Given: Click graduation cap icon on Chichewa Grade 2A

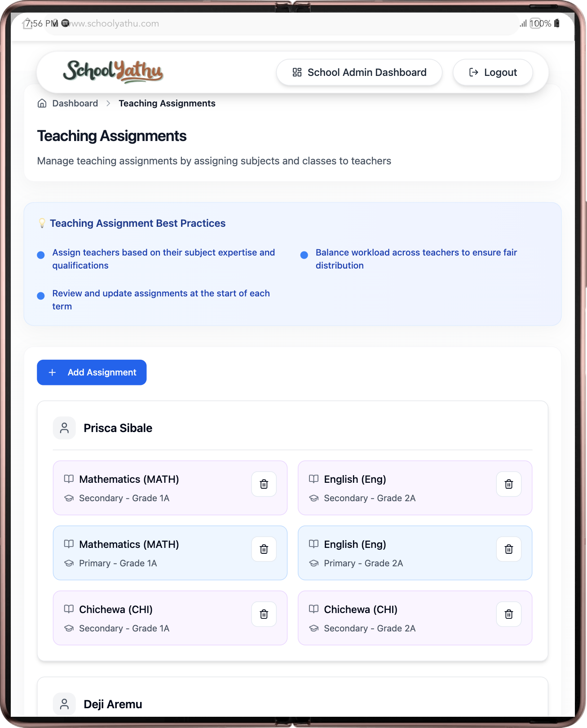Looking at the screenshot, I should coord(313,628).
